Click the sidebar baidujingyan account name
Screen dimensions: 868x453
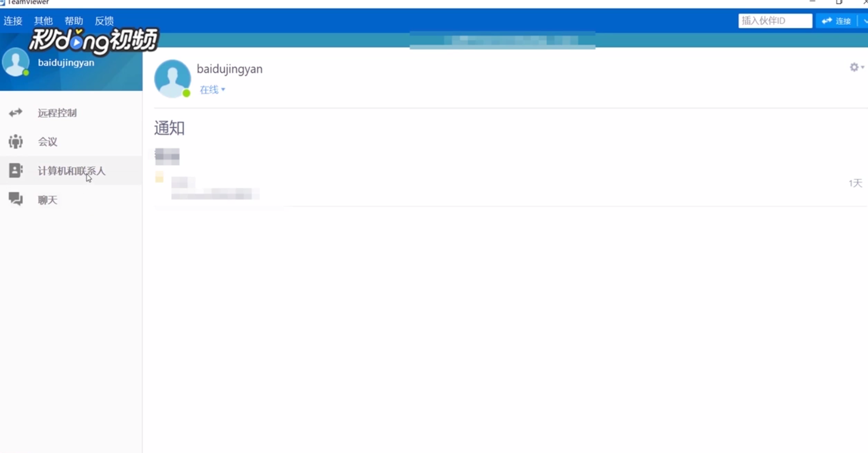point(66,63)
